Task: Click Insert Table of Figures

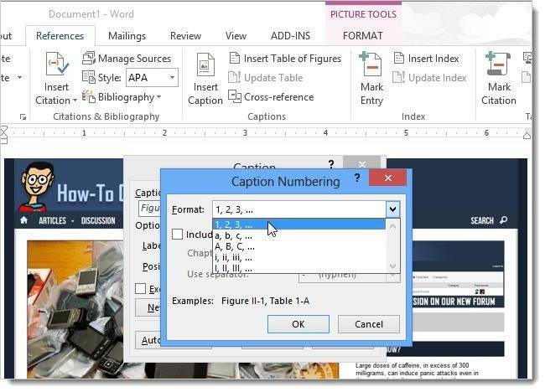Action: coord(285,59)
